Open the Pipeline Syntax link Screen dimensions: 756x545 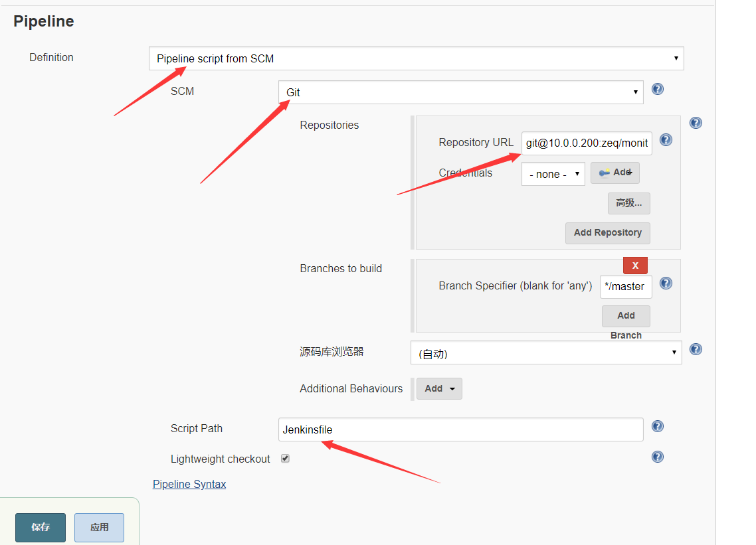click(189, 485)
